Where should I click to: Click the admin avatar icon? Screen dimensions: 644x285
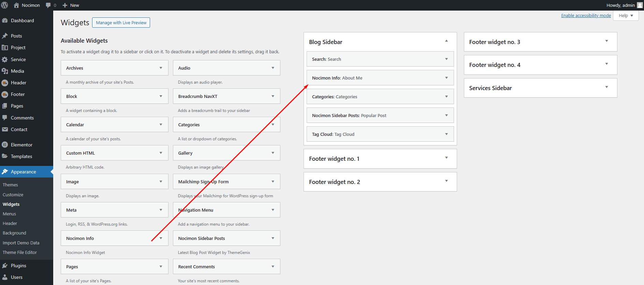point(640,5)
